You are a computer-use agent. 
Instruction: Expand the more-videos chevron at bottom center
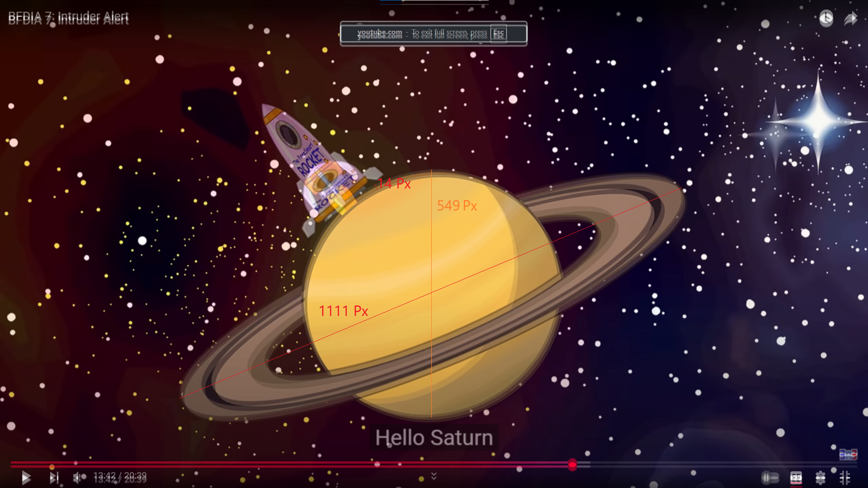[x=434, y=476]
